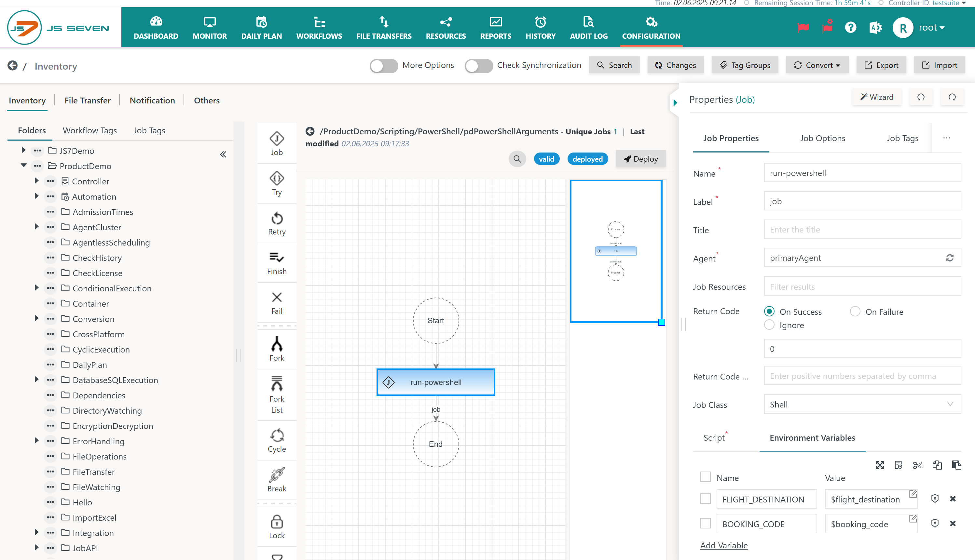
Task: Open the Job Class dropdown
Action: 862,404
